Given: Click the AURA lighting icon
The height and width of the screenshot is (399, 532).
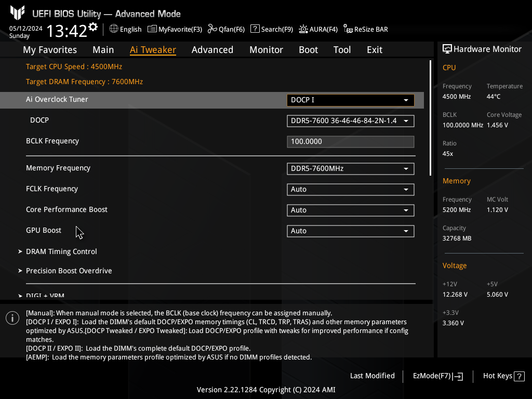Looking at the screenshot, I should point(303,29).
